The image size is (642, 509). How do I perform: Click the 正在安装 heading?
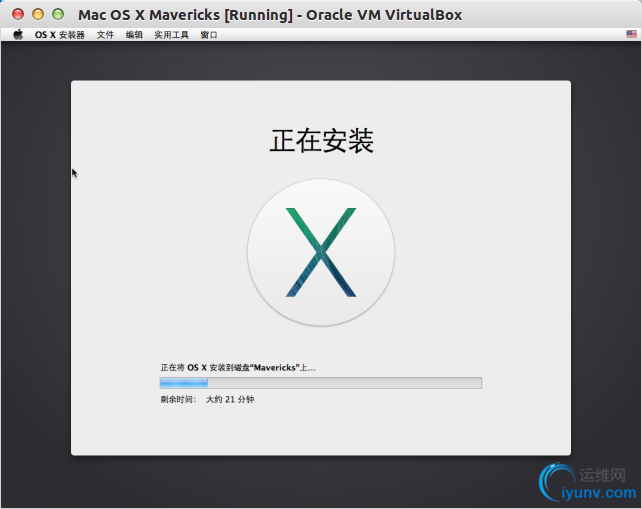click(321, 140)
